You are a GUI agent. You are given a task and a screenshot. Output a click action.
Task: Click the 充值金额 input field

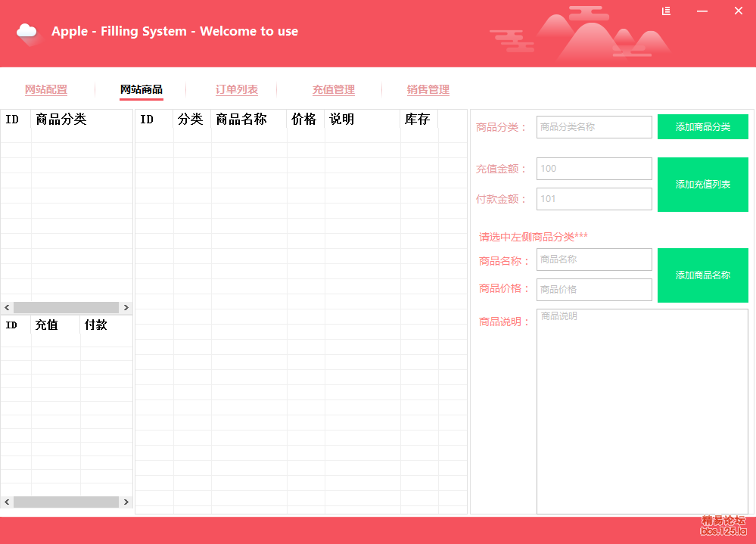point(594,169)
